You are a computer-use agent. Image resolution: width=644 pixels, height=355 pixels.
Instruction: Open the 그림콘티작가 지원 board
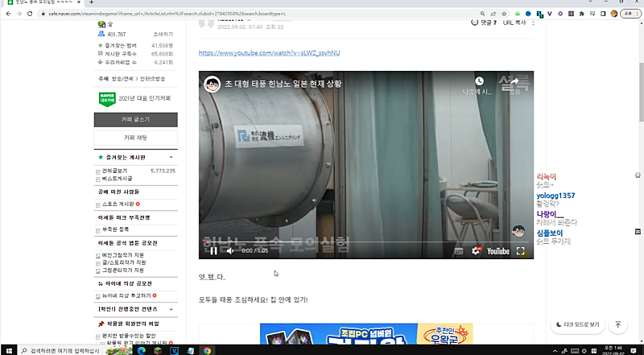pos(123,270)
